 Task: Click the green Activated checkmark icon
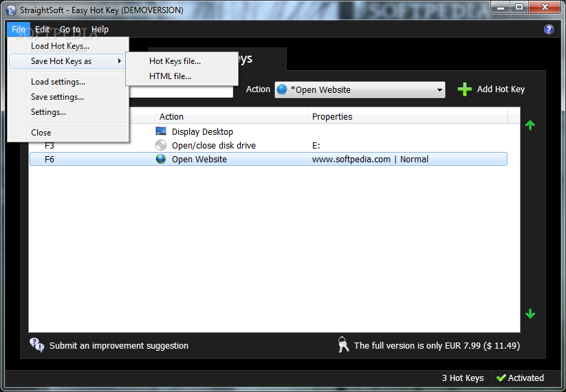(x=501, y=378)
